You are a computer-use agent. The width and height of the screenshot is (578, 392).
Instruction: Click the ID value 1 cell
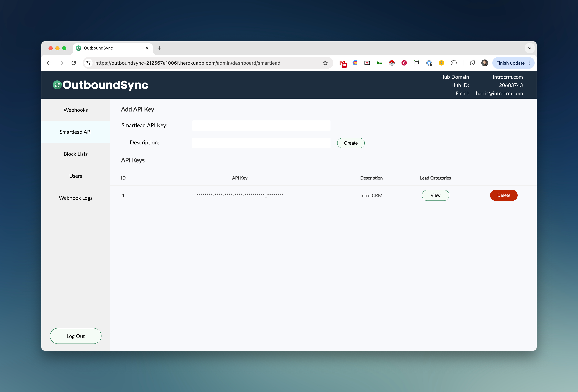(x=123, y=196)
